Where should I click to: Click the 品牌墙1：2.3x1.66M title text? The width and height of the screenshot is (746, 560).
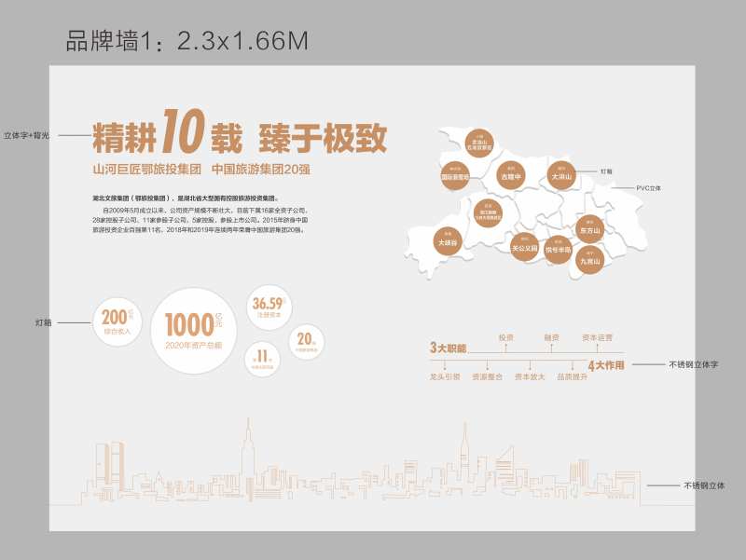(x=185, y=37)
